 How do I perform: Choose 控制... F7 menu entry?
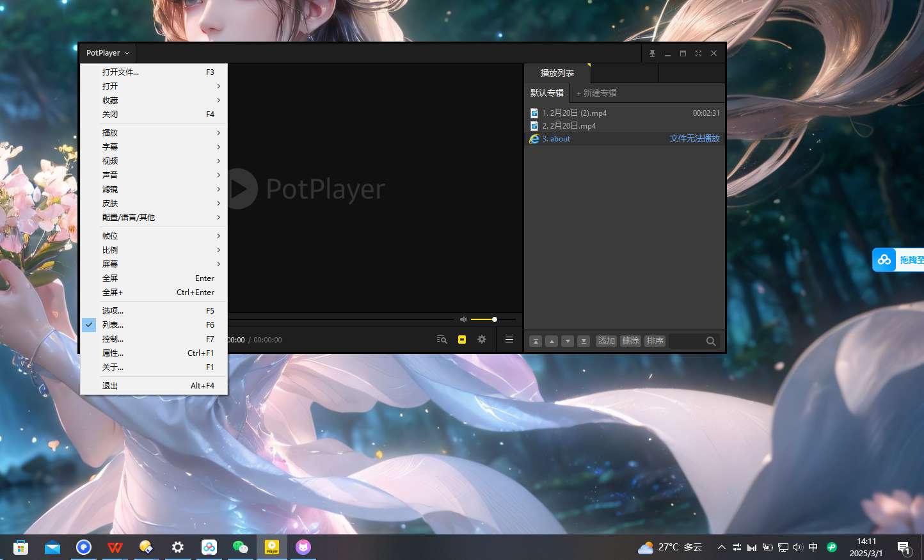154,339
